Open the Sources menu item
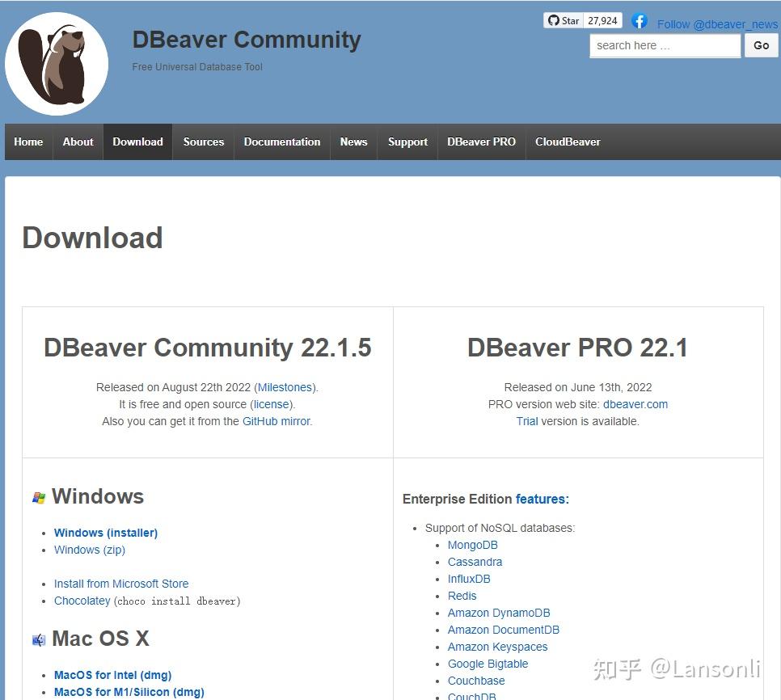The height and width of the screenshot is (700, 781). [203, 142]
